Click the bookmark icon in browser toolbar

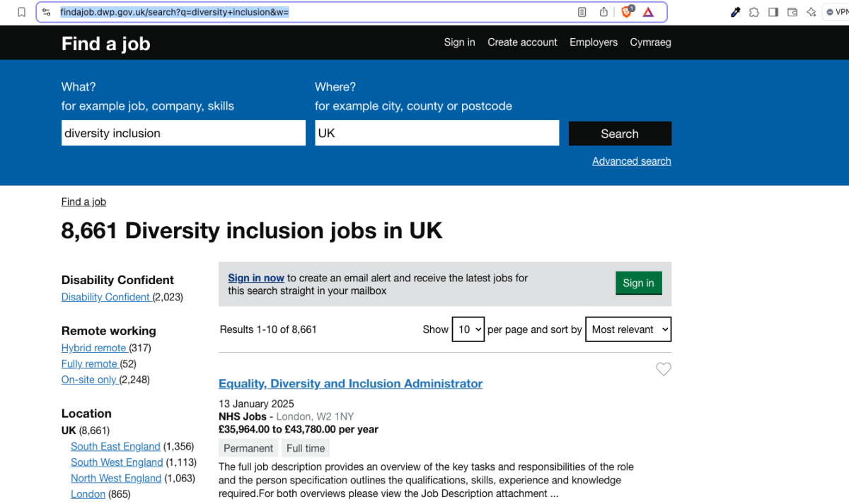22,12
